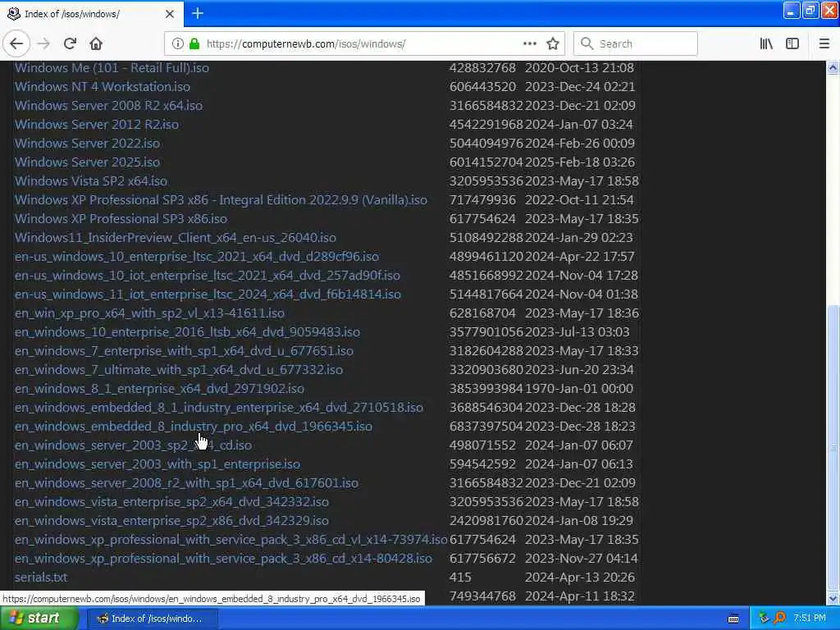The image size is (840, 630).
Task: Download en-us_windows_10_iot_enterprise_ltsc_2021 iso
Action: pyautogui.click(x=208, y=276)
